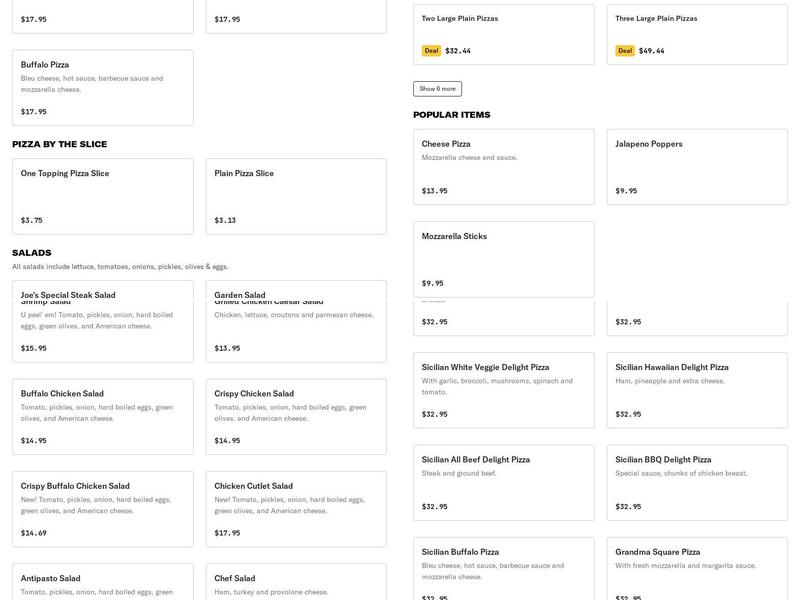Click the Deal badge priced $49.44
The width and height of the screenshot is (800, 600).
[x=625, y=51]
